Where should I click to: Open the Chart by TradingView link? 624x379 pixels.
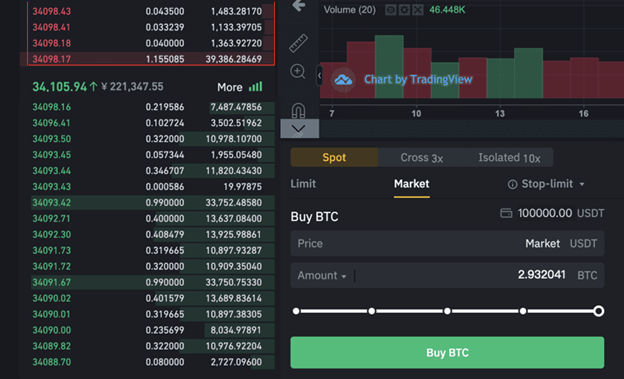[x=418, y=80]
